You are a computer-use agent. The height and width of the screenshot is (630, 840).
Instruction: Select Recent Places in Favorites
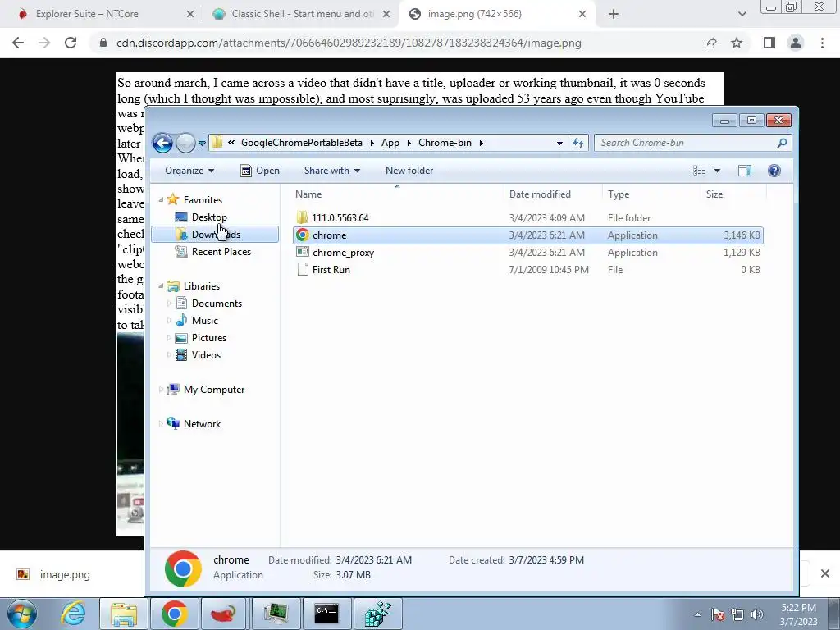click(221, 251)
